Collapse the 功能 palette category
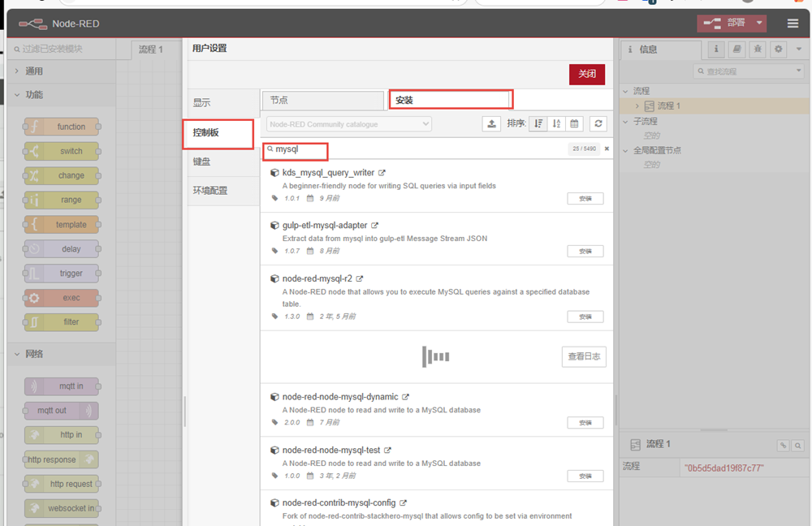 [61, 95]
